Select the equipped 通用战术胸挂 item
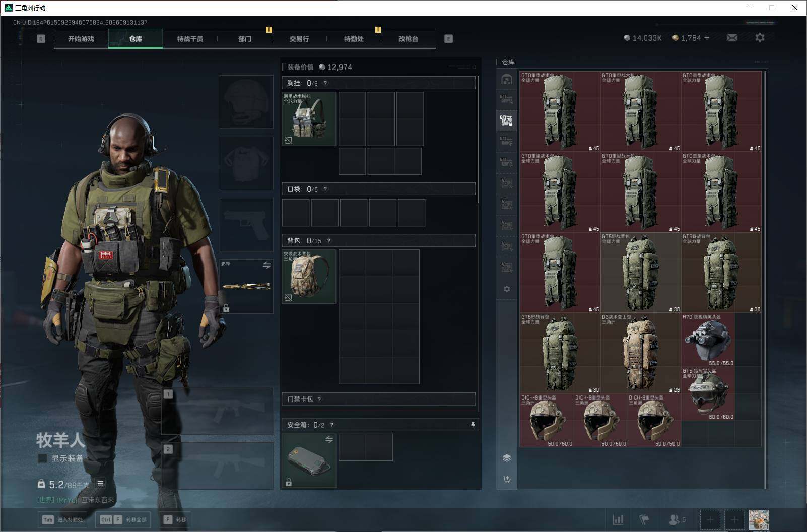This screenshot has width=807, height=532. click(x=309, y=119)
